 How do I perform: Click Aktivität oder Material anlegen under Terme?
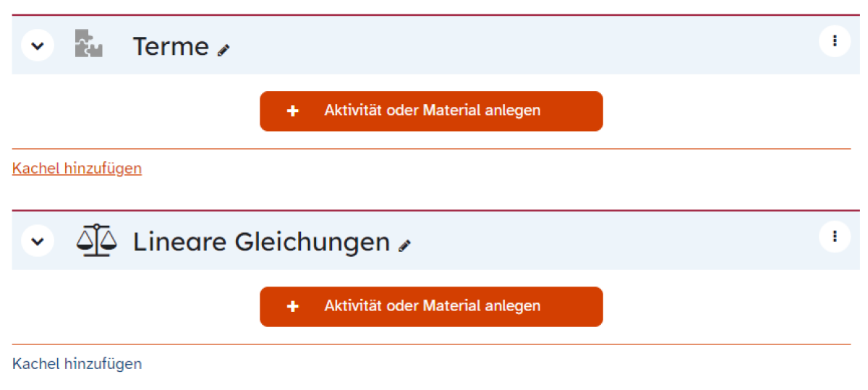[x=431, y=111]
